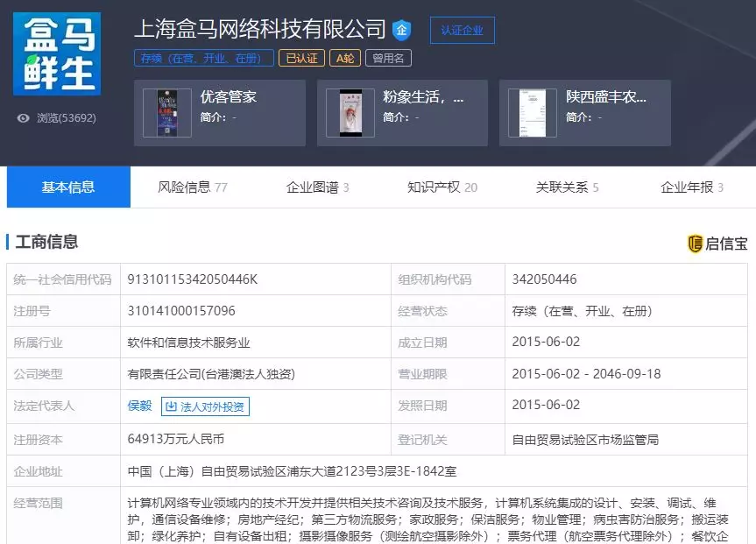Click the 存续（在营、开业、在册） status tag
Image resolution: width=756 pixels, height=544 pixels.
pyautogui.click(x=203, y=59)
